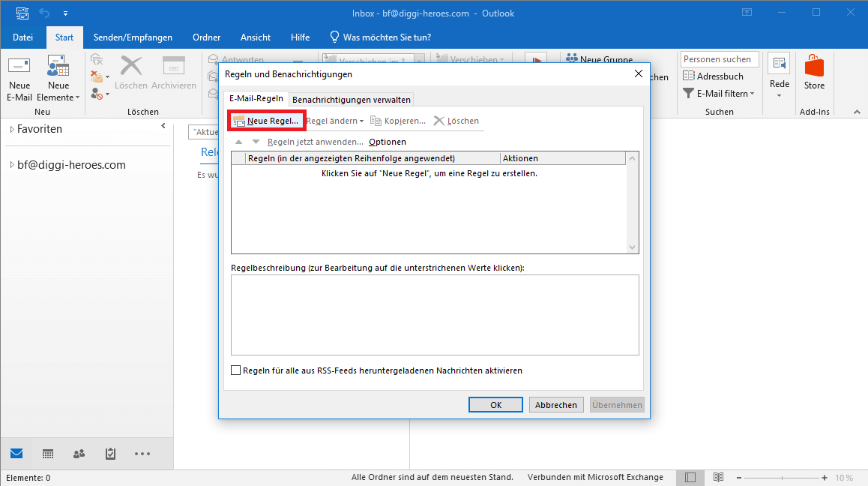Click the zoom in plus button
The width and height of the screenshot is (868, 486).
click(825, 478)
